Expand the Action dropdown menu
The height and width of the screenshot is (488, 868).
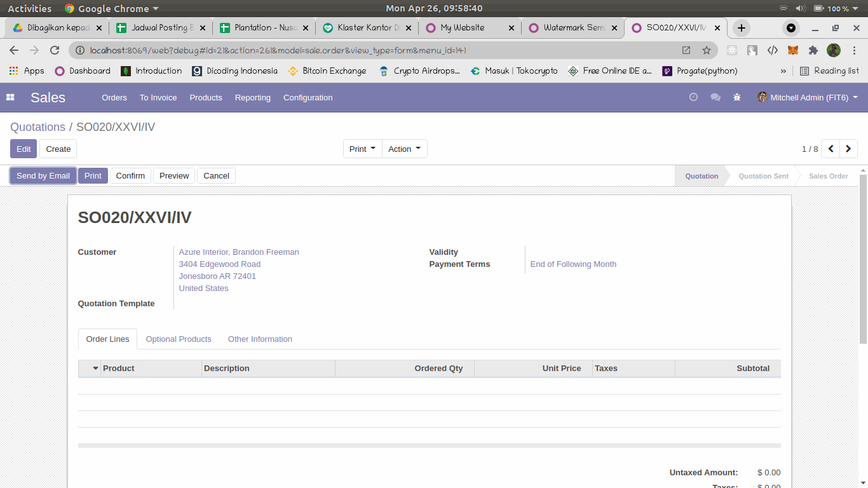pyautogui.click(x=405, y=149)
